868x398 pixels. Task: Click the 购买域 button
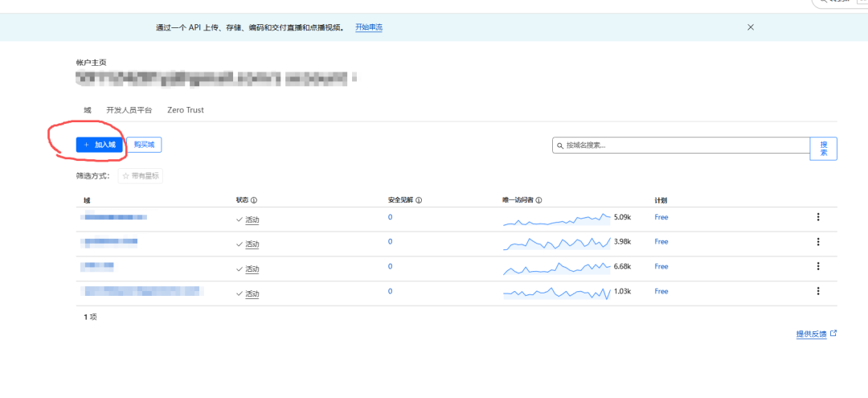tap(146, 145)
